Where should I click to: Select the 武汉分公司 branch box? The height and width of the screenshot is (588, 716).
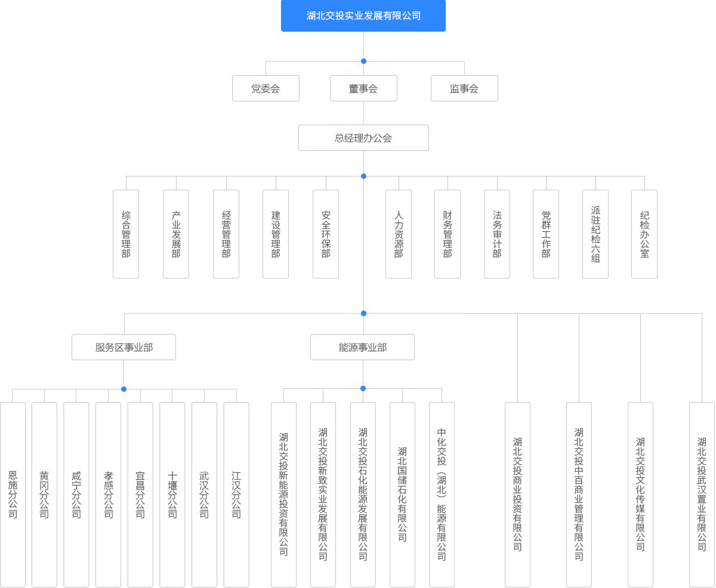(204, 495)
